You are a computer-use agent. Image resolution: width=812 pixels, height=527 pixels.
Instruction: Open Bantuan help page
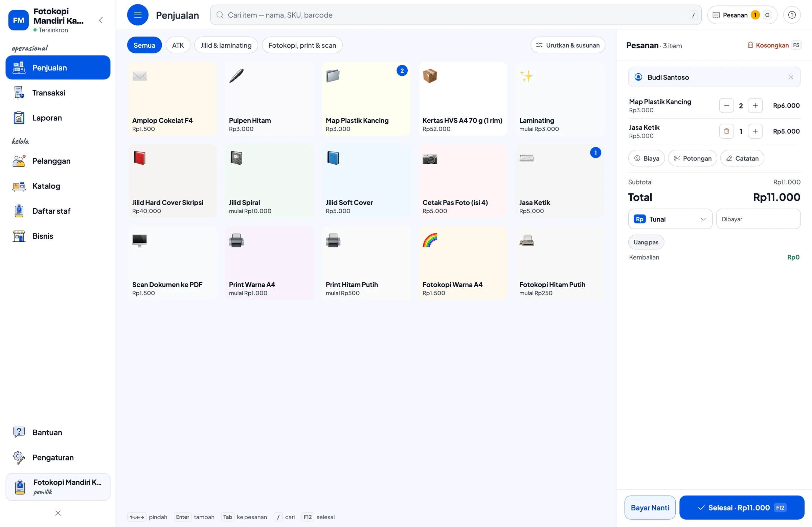[58, 432]
